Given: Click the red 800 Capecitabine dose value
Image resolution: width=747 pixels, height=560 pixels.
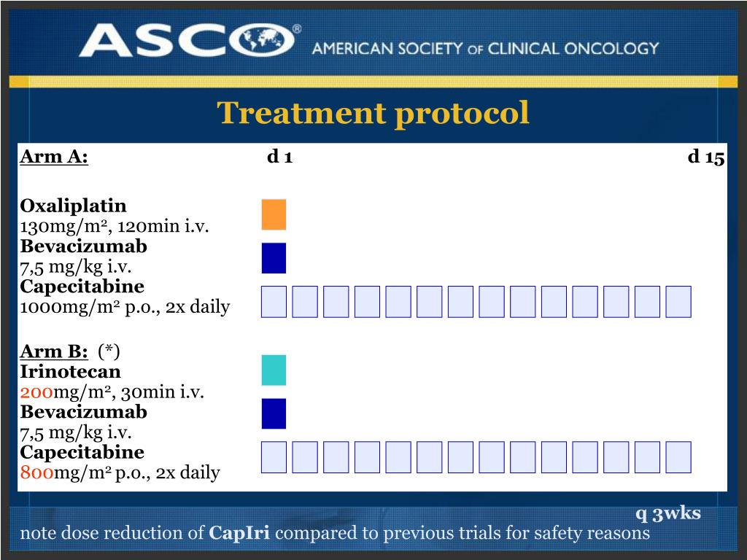Looking at the screenshot, I should [36, 472].
